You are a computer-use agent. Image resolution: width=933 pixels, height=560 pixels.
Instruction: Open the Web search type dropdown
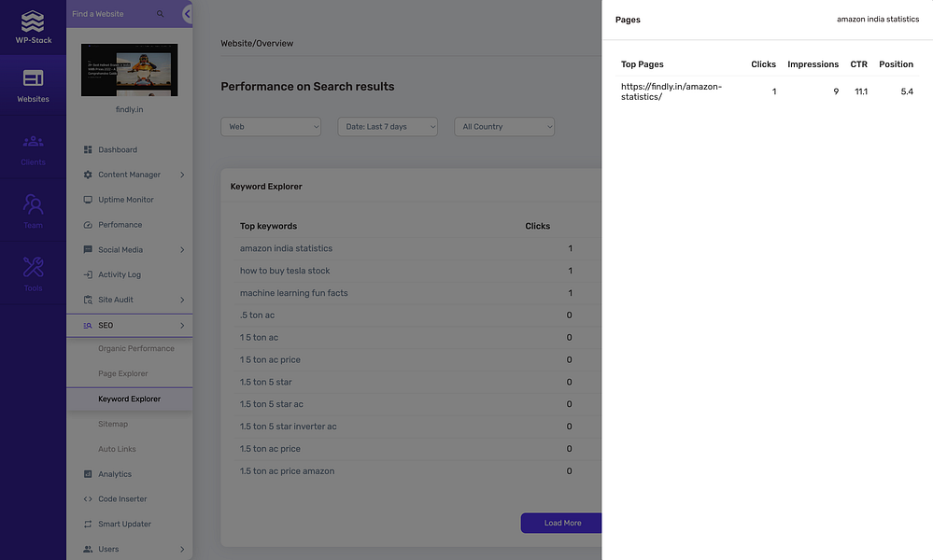coord(271,127)
